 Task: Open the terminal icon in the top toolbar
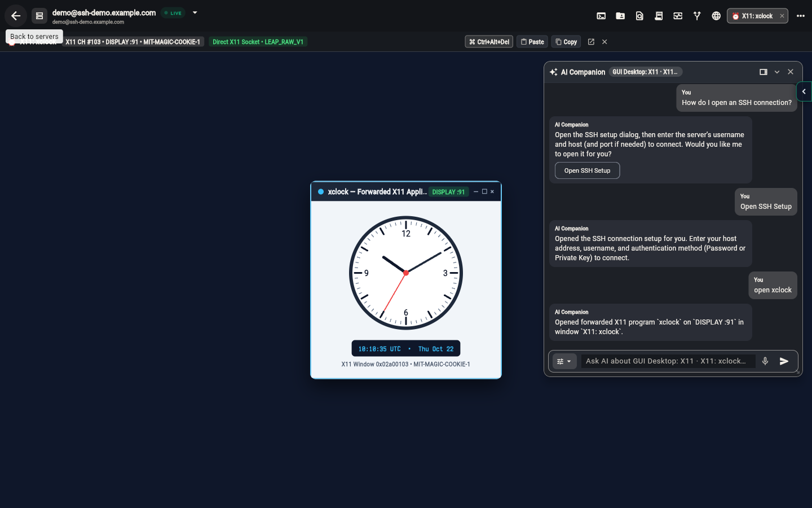601,16
